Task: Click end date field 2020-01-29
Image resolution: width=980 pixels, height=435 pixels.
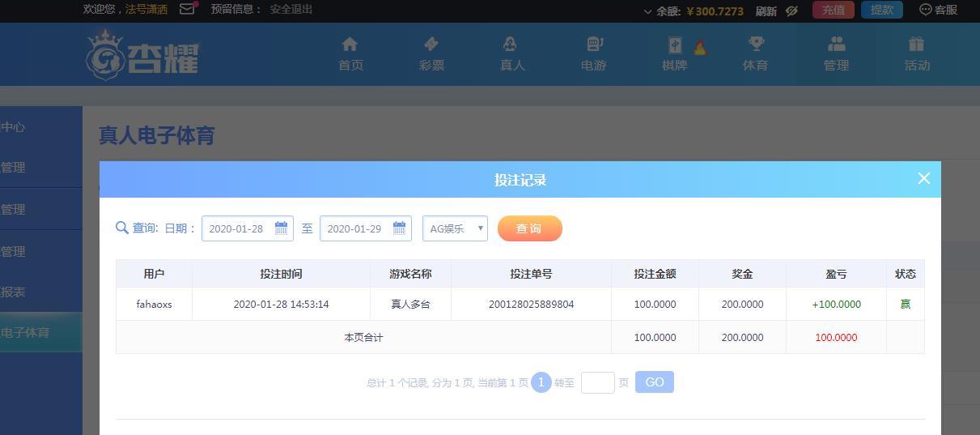Action: point(366,228)
